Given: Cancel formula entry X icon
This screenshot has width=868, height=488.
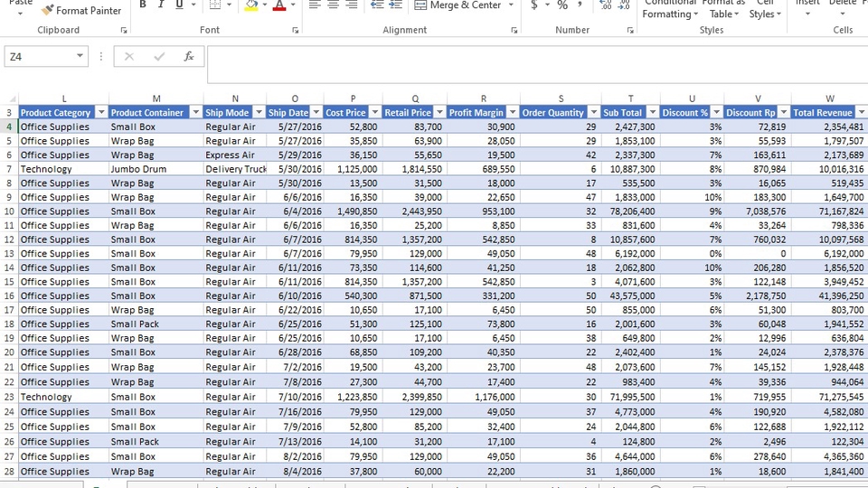Looking at the screenshot, I should 129,56.
